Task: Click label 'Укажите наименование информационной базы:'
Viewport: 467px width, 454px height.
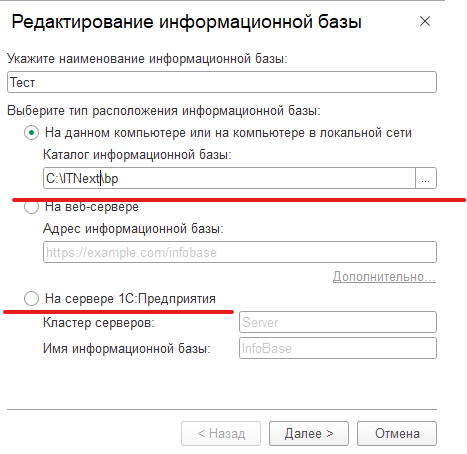Action: point(147,59)
